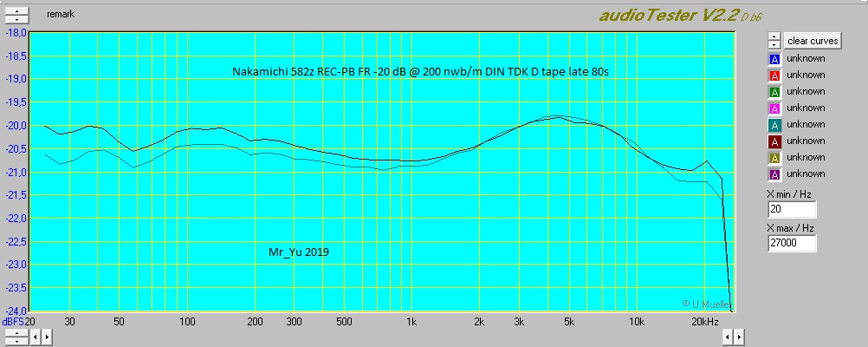Image resolution: width=868 pixels, height=347 pixels.
Task: Select the magenta curve A icon
Action: click(774, 108)
